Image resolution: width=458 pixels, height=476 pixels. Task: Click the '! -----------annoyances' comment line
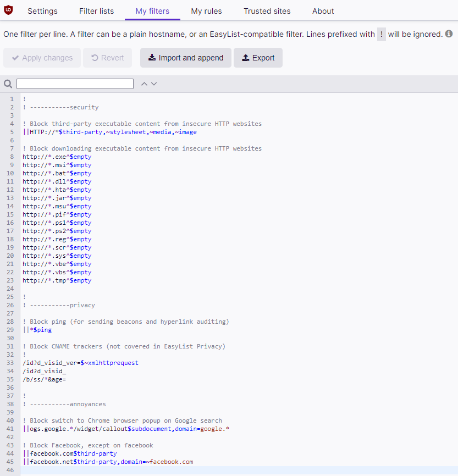64,404
